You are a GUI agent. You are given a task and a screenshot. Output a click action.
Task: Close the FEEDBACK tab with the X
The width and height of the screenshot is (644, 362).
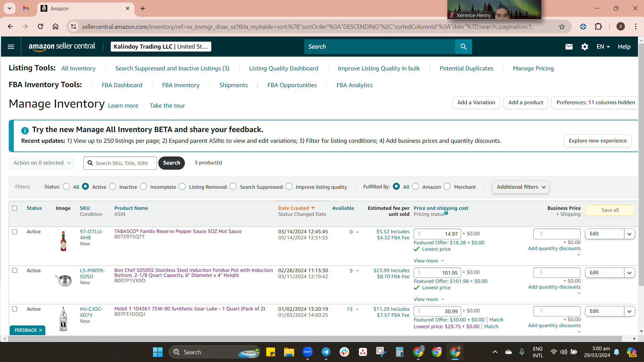coord(41,330)
